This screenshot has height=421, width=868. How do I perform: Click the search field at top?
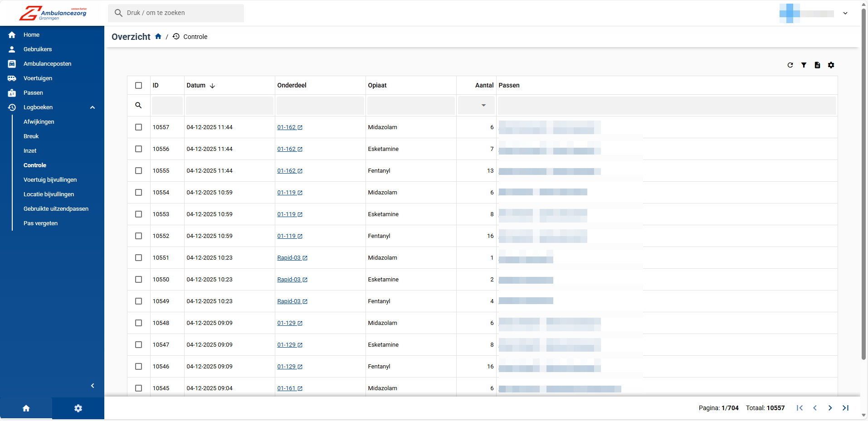point(176,13)
